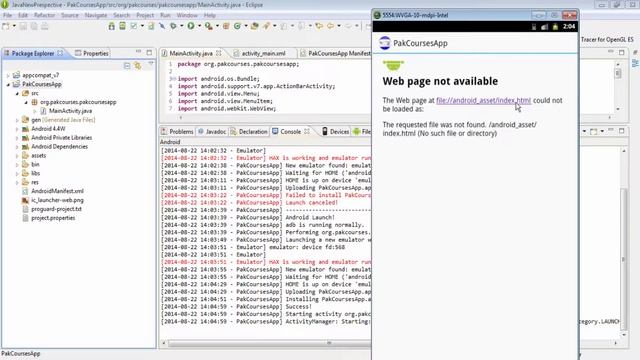Open the Project menu
Image resolution: width=640 pixels, height=360 pixels.
[145, 15]
